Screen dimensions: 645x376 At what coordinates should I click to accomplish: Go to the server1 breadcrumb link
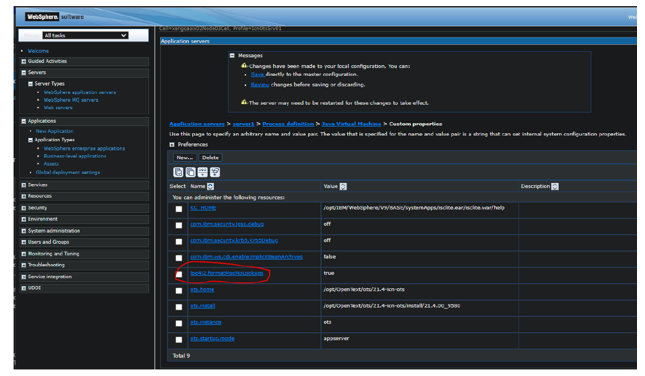coord(244,124)
